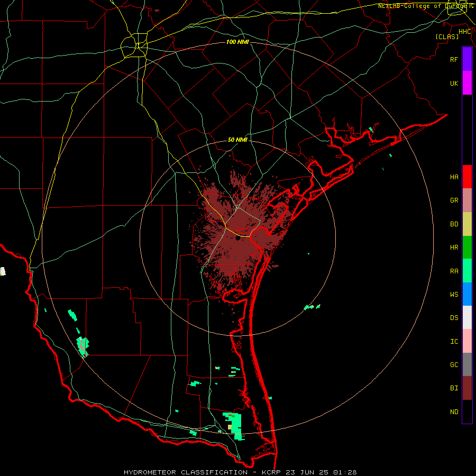Click the IC legend label

pos(454,341)
